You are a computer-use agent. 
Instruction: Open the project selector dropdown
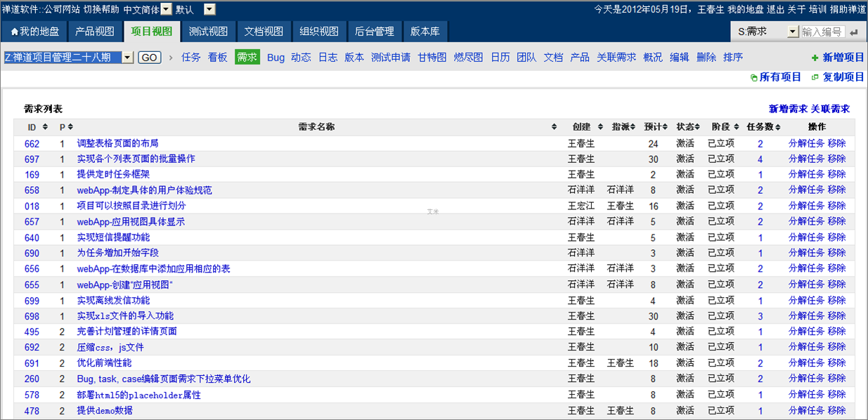[127, 58]
